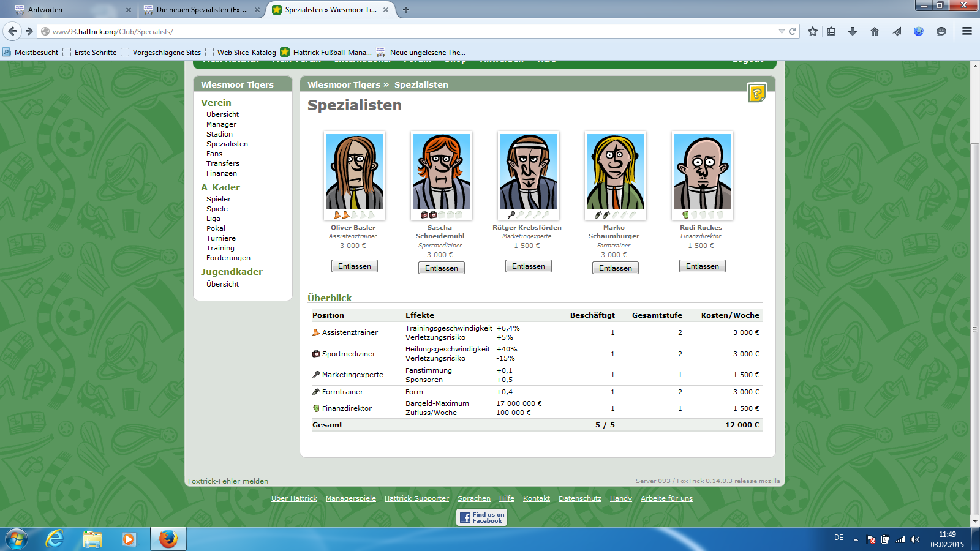This screenshot has height=551, width=980.
Task: Dismiss Sascha Schneidemühl with Entlassen
Action: point(442,268)
